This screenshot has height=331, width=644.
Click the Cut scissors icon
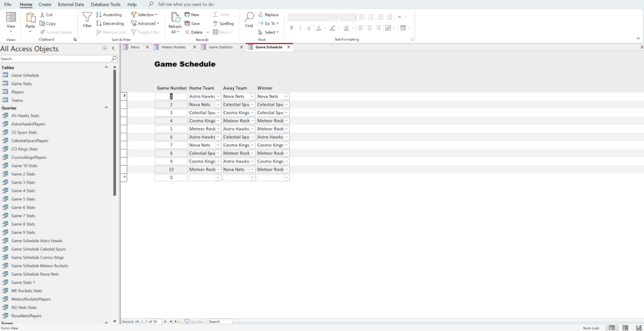coord(46,15)
